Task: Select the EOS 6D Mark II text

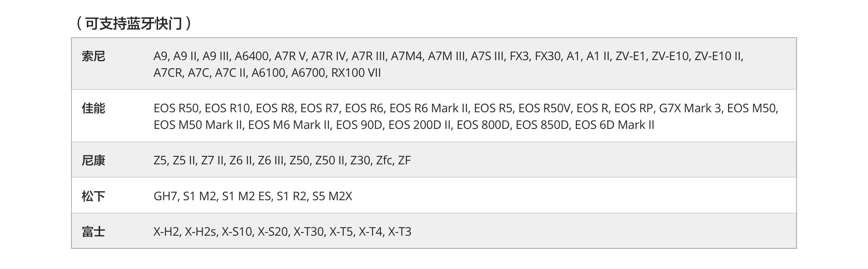Action: (x=614, y=125)
